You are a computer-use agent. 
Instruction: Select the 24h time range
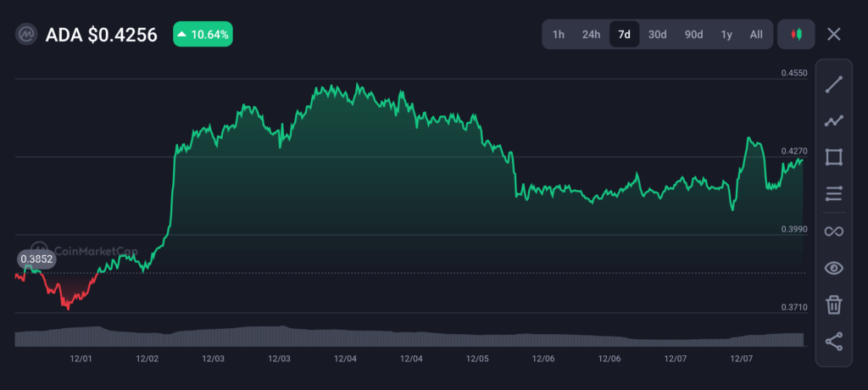(x=591, y=35)
